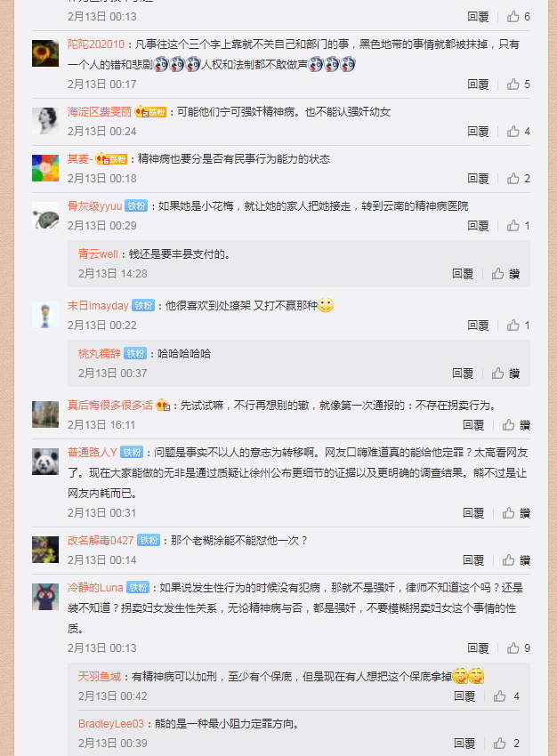Image resolution: width=557 pixels, height=756 pixels.
Task: Like 冷静的Luna's comment with 9 likes
Action: coord(513,648)
